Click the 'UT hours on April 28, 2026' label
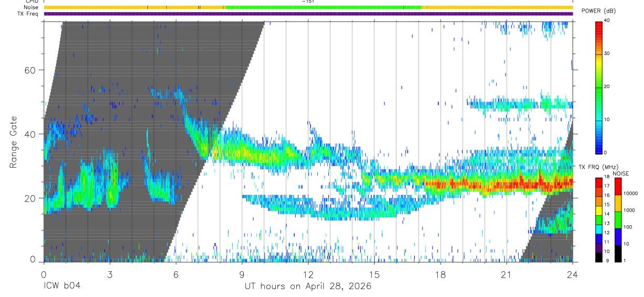The height and width of the screenshot is (297, 644). 308,287
